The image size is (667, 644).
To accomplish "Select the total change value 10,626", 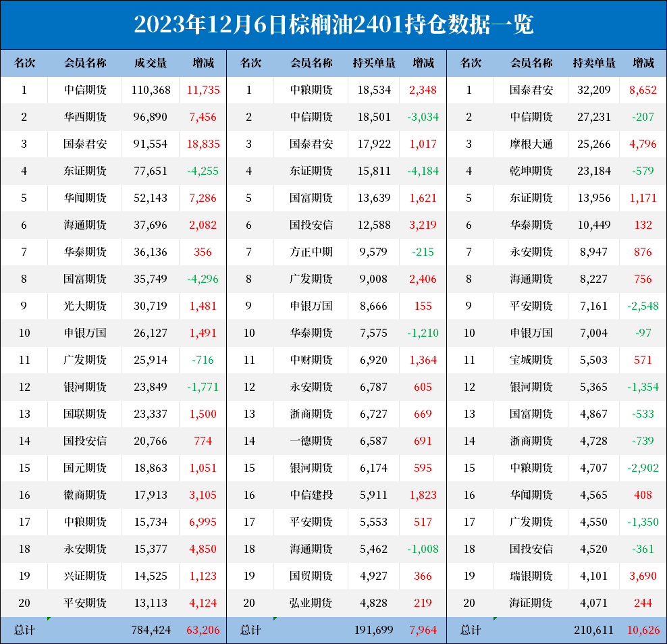I will tap(643, 630).
